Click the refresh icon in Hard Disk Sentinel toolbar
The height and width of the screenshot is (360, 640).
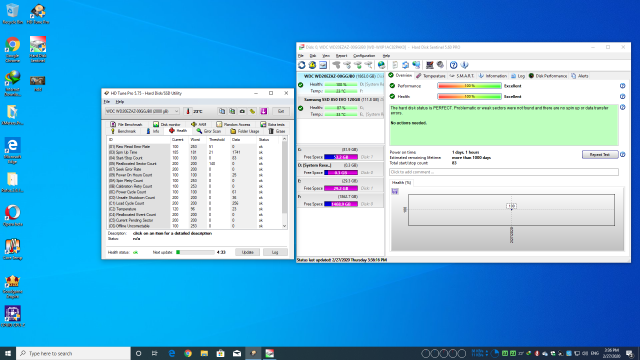[x=302, y=65]
